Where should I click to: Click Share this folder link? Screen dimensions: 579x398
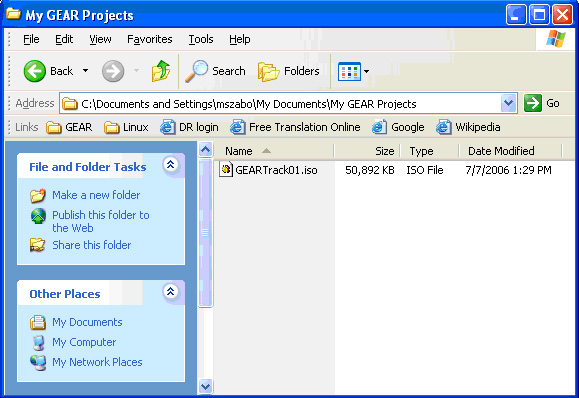[x=92, y=245]
